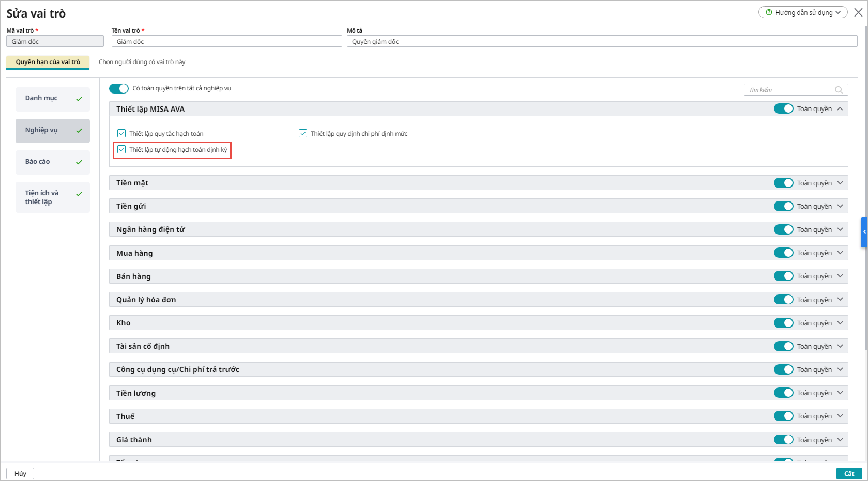Close the Sửa vai trò dialog
The width and height of the screenshot is (868, 481).
[x=858, y=12]
